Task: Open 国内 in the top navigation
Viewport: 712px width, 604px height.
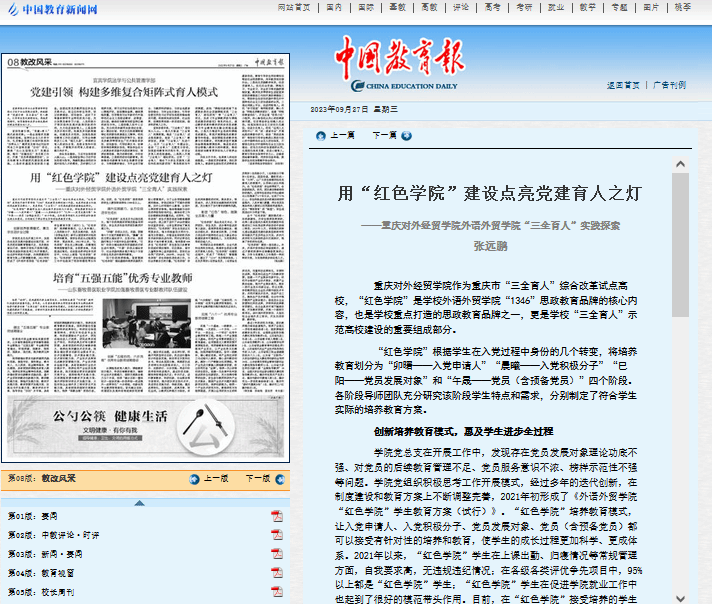Action: (335, 7)
